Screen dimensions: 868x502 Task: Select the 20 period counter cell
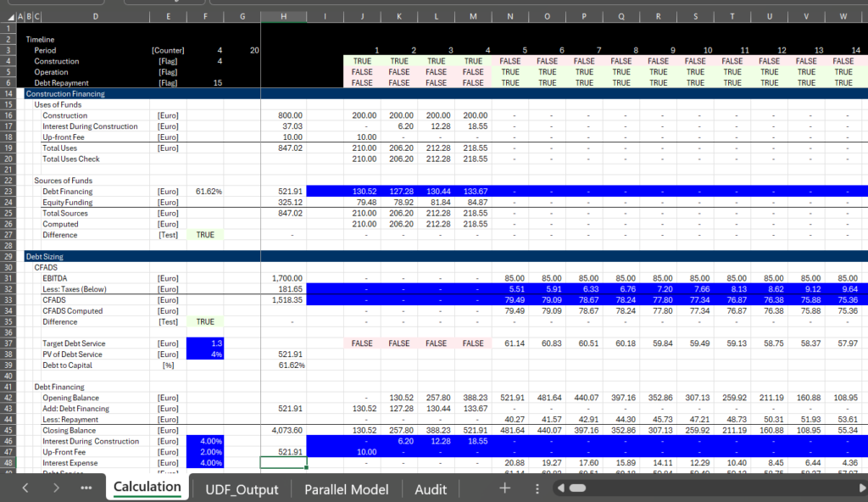pyautogui.click(x=242, y=50)
